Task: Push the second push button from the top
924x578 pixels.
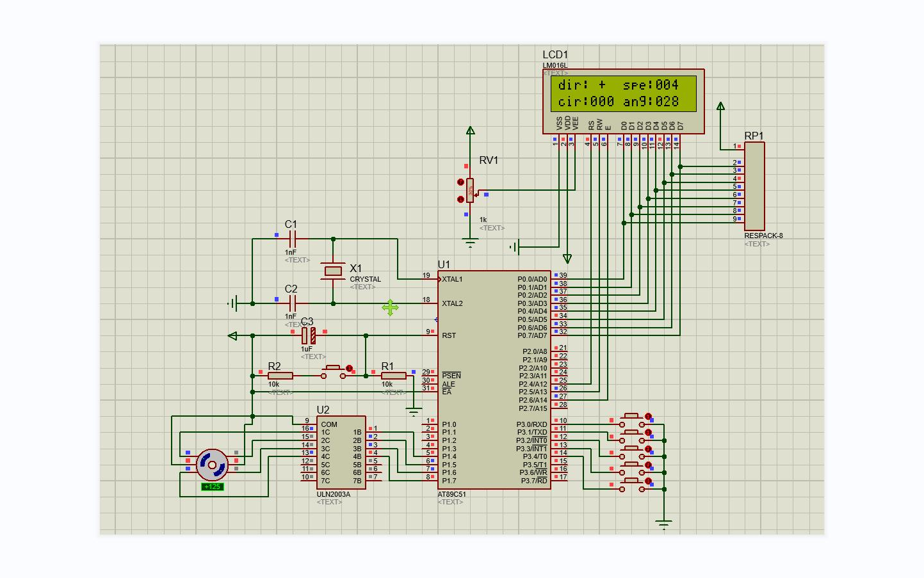Action: tap(633, 437)
